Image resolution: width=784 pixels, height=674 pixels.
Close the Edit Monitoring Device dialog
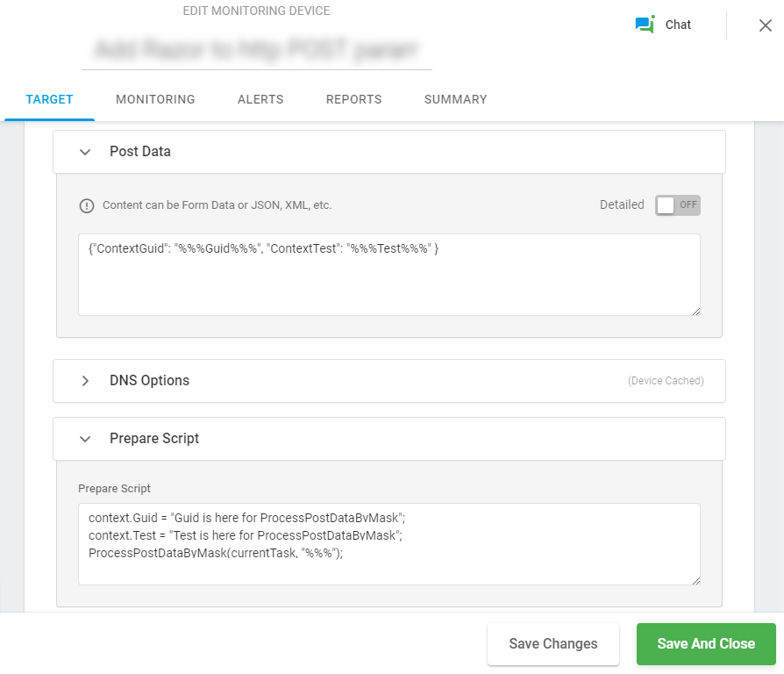pyautogui.click(x=765, y=25)
